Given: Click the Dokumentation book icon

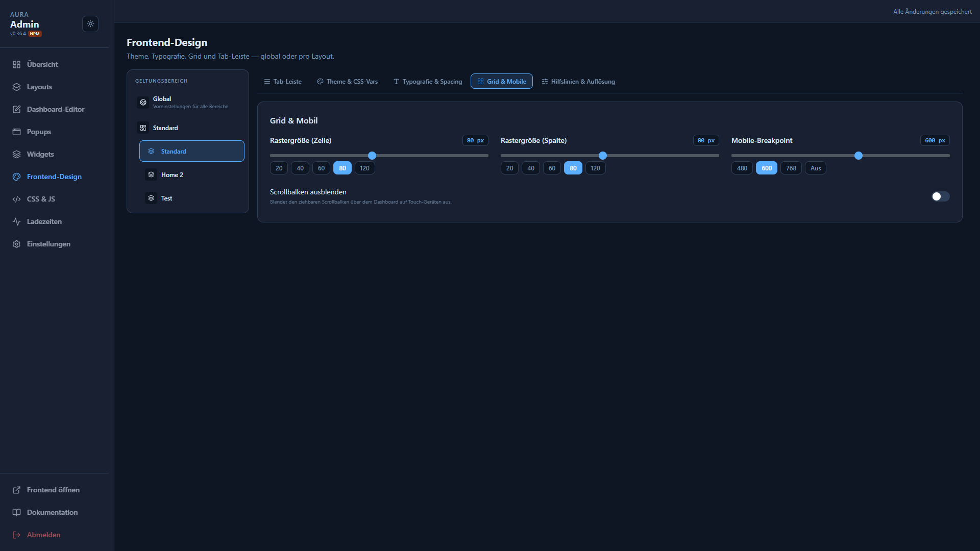Looking at the screenshot, I should coord(16,512).
